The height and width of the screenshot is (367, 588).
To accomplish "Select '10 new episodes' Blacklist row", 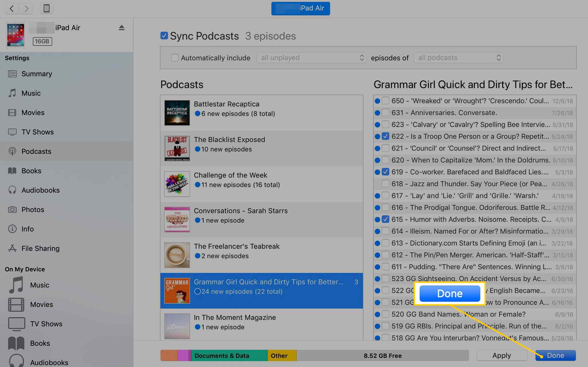I will click(x=262, y=148).
